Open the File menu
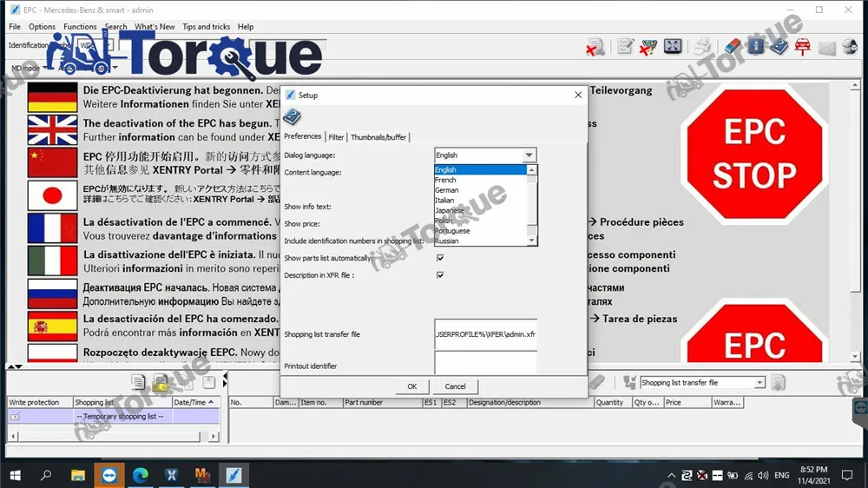 tap(15, 27)
